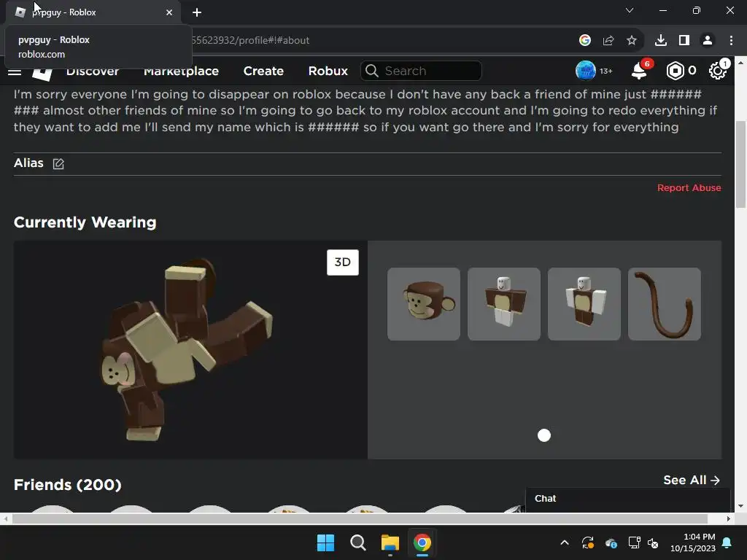Open the monkey pants item thumbnail

584,304
